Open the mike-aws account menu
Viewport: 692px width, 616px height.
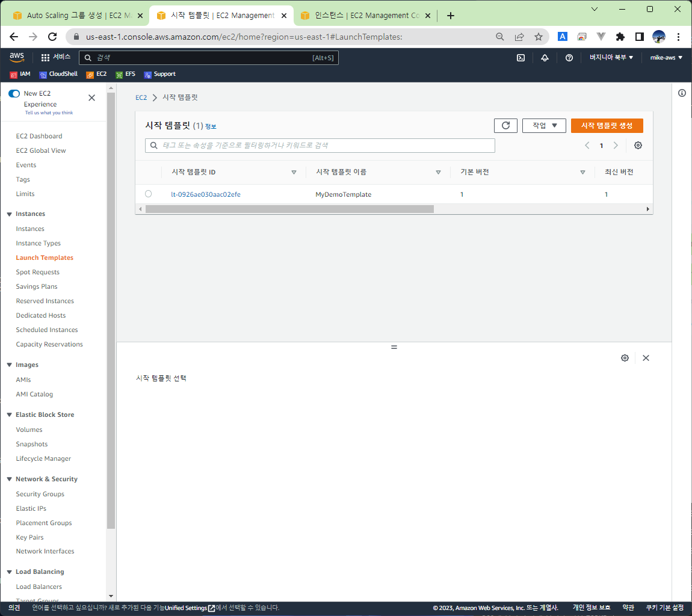[x=666, y=58]
